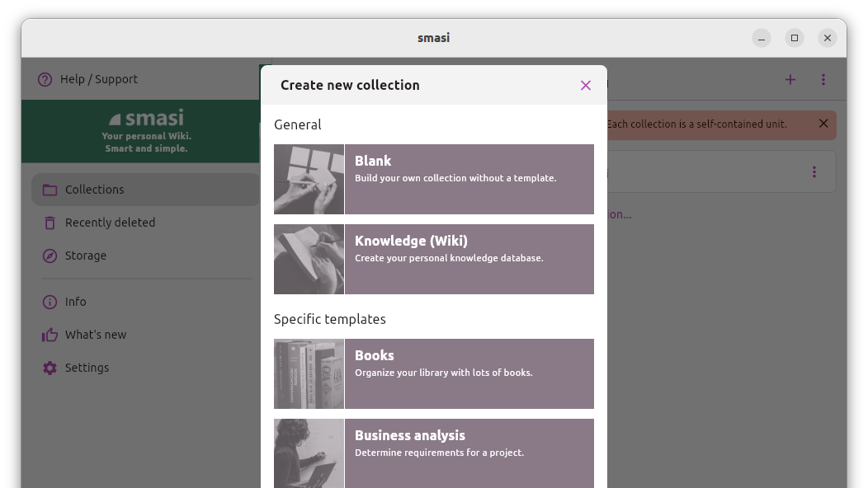Open Recently deleted trash icon

[50, 223]
